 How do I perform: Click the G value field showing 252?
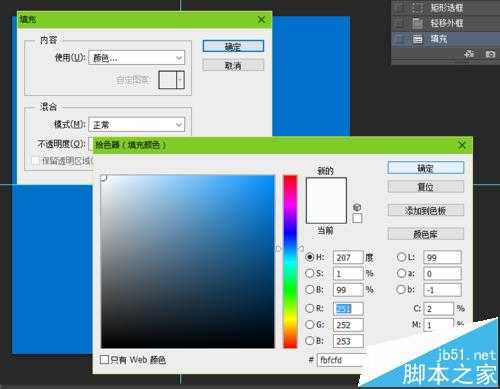(348, 325)
